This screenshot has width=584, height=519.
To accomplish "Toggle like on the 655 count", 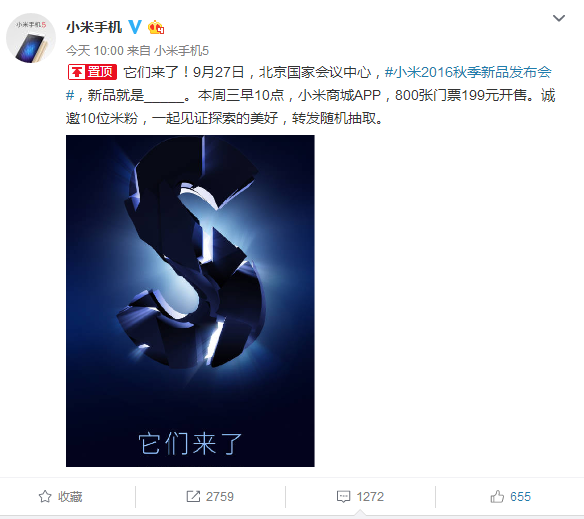I will [510, 496].
